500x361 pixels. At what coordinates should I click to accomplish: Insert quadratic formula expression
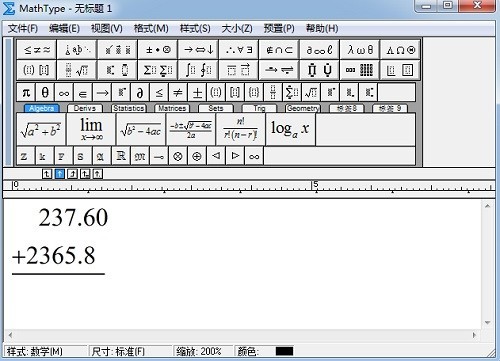tap(191, 129)
